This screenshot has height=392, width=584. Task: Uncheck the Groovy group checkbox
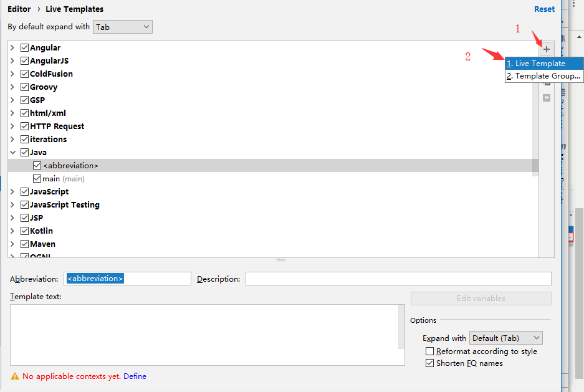pos(24,87)
